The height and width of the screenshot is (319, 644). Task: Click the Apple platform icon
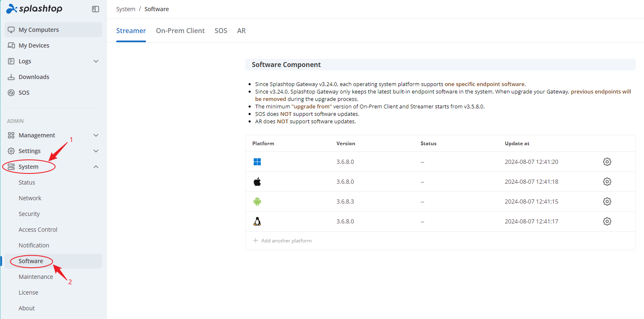click(257, 182)
